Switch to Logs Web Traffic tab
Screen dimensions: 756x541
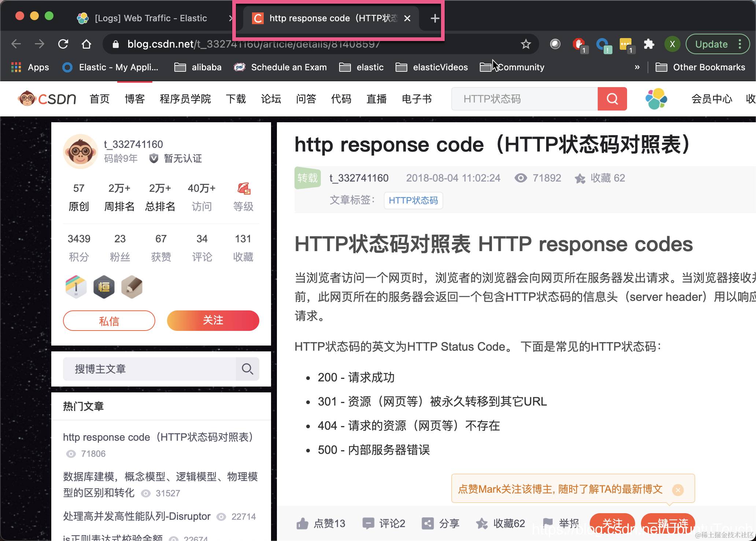[x=150, y=18]
